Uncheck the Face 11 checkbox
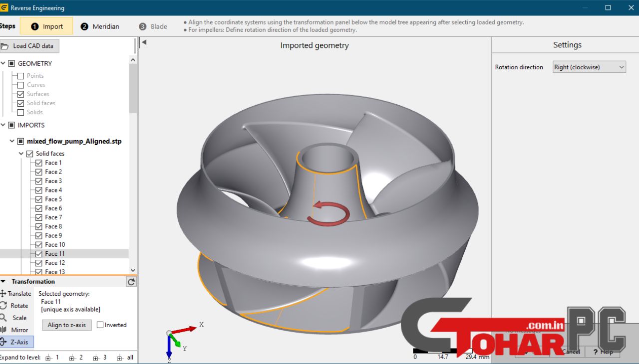 39,254
